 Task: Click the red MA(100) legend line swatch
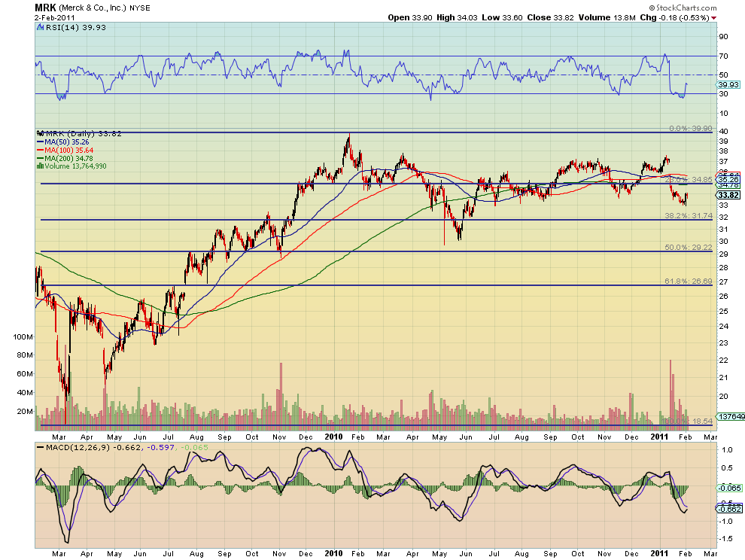[41, 151]
